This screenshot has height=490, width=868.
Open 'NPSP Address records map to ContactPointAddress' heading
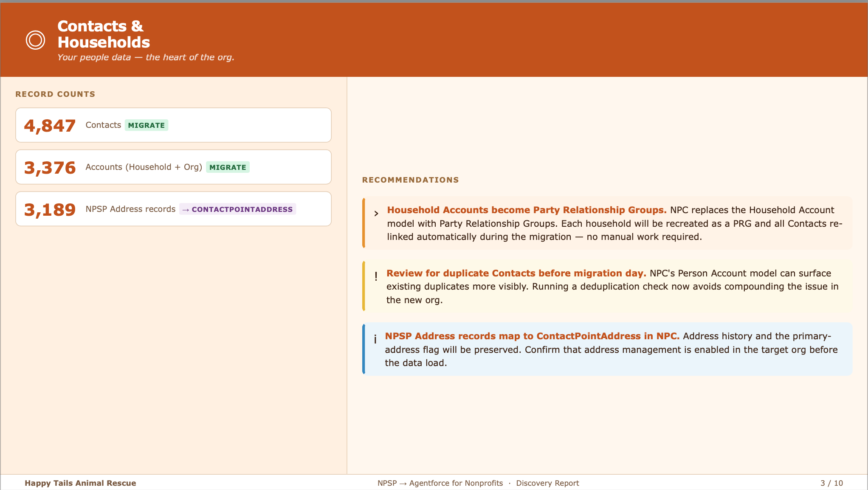[532, 336]
